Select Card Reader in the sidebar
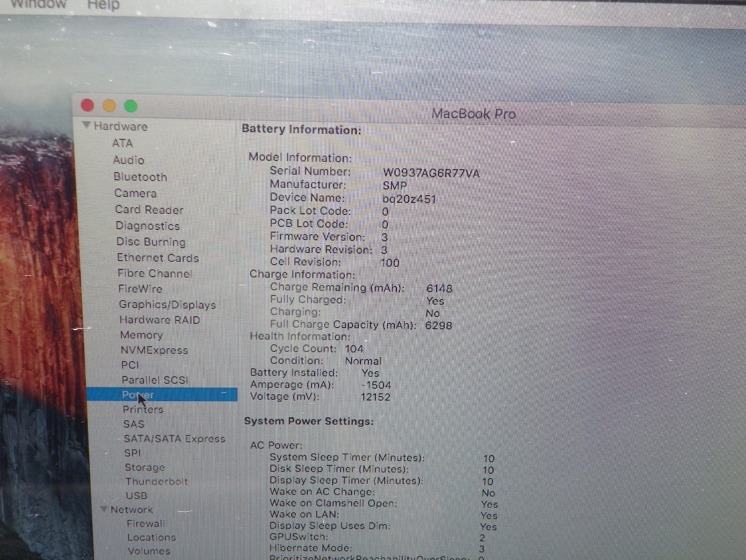The height and width of the screenshot is (560, 746). click(149, 210)
